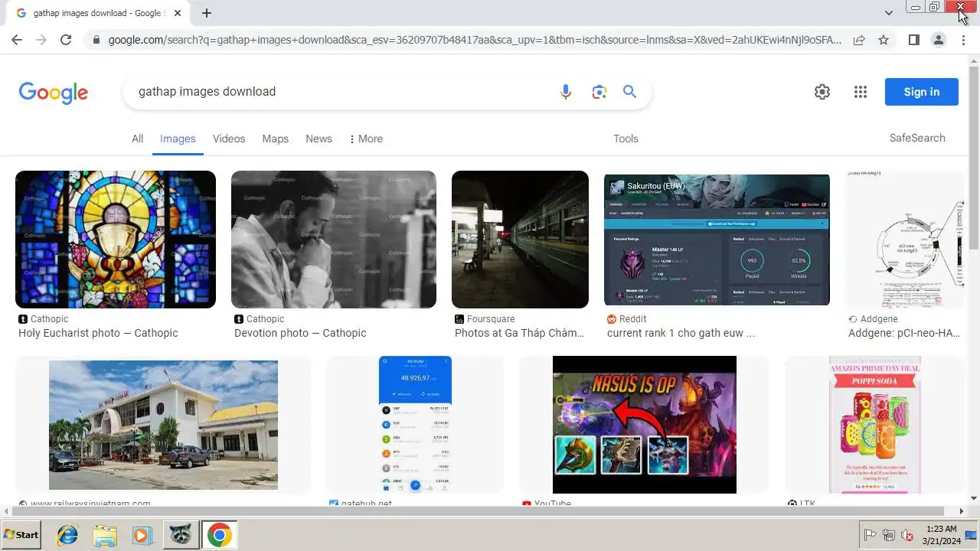Open the Chrome profile avatar
Image resolution: width=980 pixels, height=551 pixels.
[939, 40]
